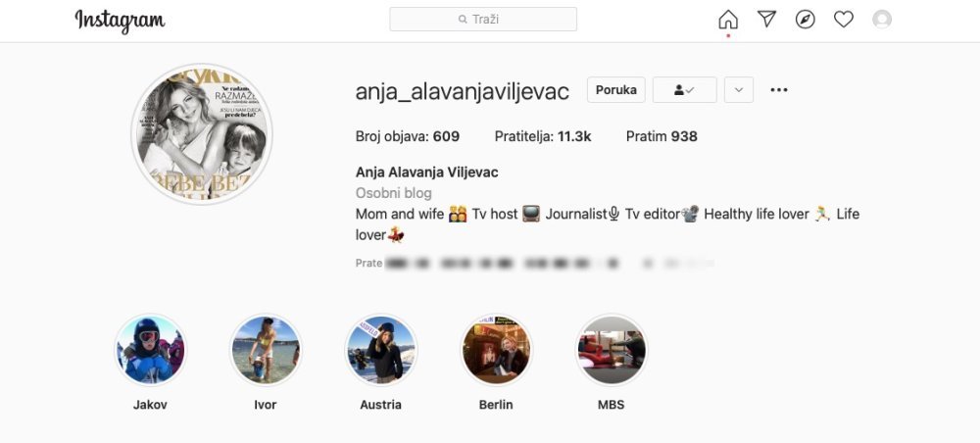This screenshot has height=443, width=980.
Task: Open the large profile picture
Action: click(201, 133)
